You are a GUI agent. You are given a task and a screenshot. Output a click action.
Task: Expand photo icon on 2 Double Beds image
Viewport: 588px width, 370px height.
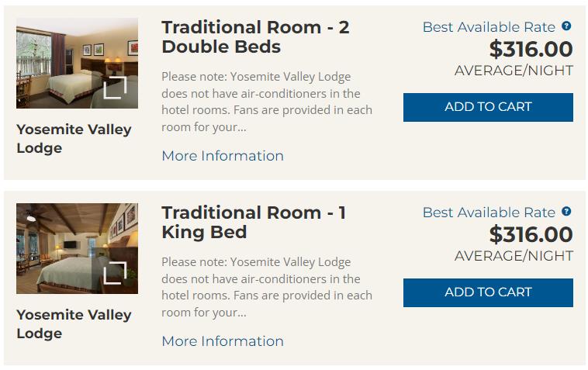tap(115, 88)
